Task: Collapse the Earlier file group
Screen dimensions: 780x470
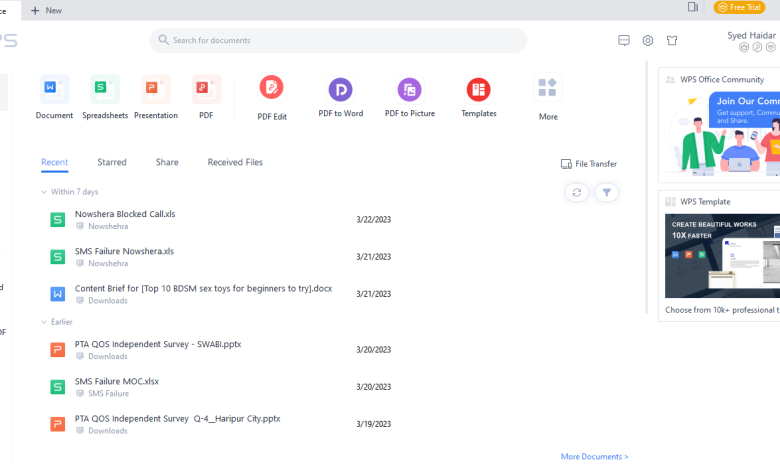Action: click(x=44, y=322)
